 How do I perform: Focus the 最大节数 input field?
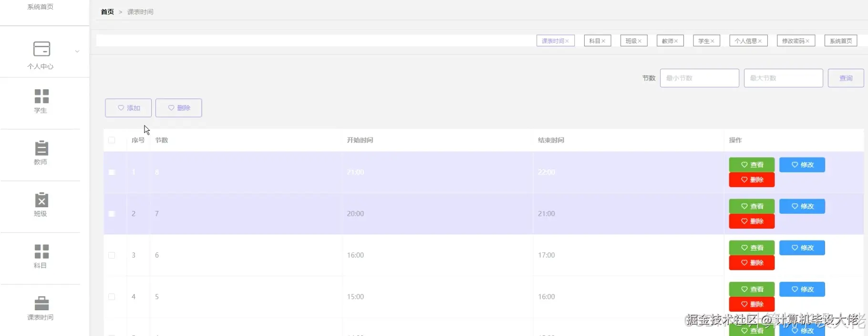pos(783,78)
